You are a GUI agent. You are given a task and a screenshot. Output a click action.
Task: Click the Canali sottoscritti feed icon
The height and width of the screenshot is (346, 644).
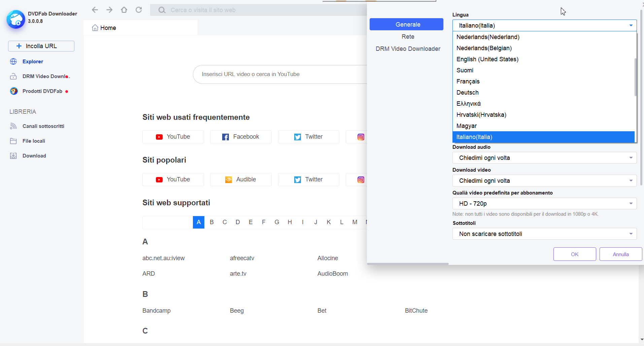pos(13,126)
